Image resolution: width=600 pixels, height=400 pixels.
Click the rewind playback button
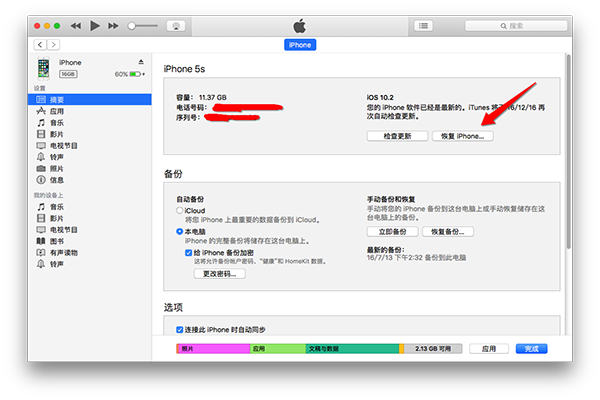pyautogui.click(x=76, y=26)
